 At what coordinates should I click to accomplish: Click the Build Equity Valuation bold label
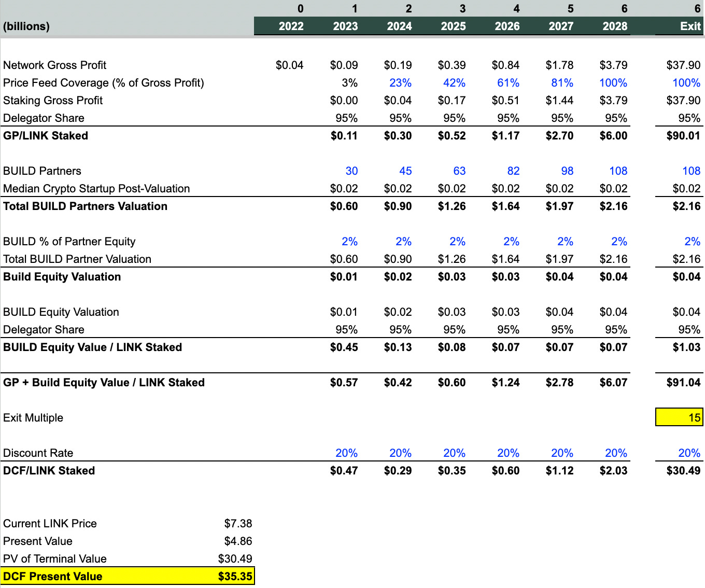[62, 276]
